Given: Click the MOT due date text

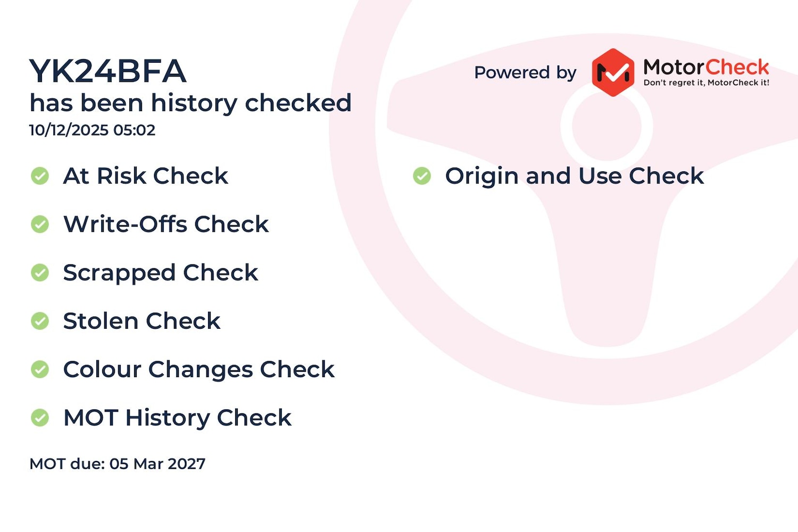Looking at the screenshot, I should 117,464.
